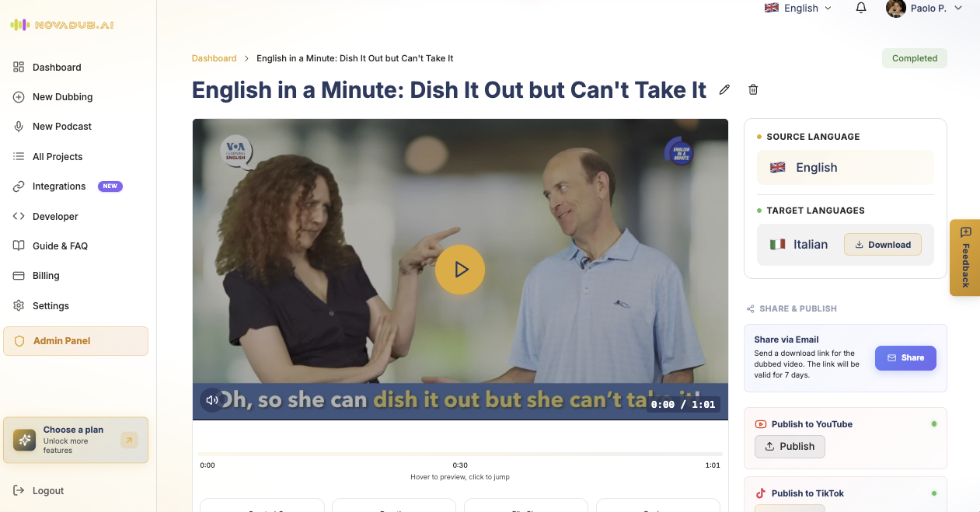
Task: Open the Feedback side tab
Action: [x=964, y=257]
